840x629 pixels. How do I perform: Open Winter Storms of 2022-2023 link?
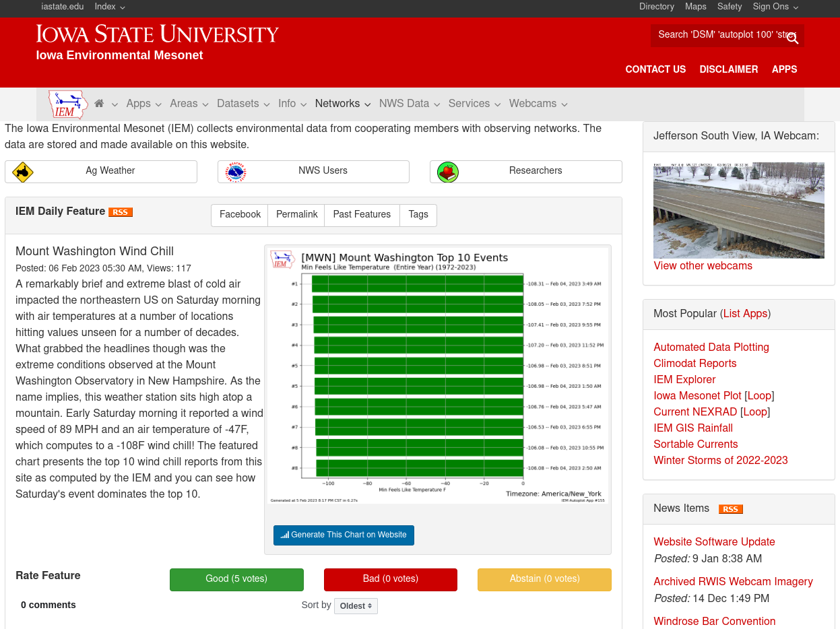(721, 461)
